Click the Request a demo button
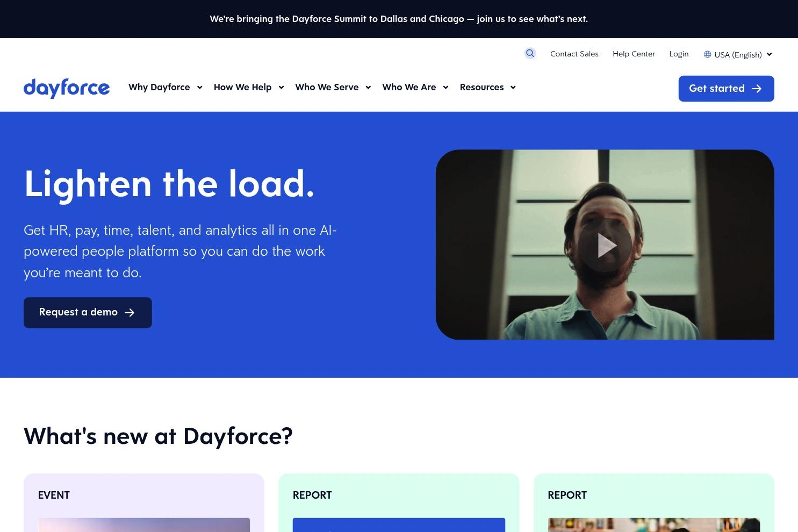The image size is (798, 532). [x=88, y=313]
